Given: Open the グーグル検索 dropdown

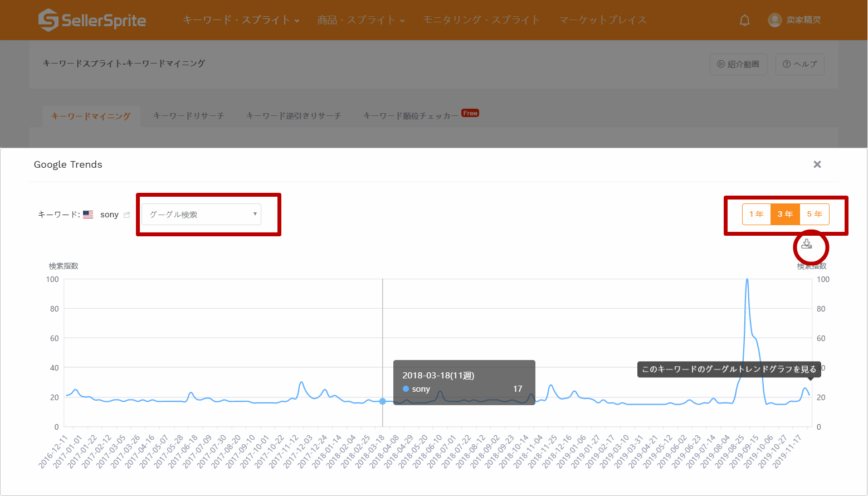Looking at the screenshot, I should pyautogui.click(x=201, y=215).
